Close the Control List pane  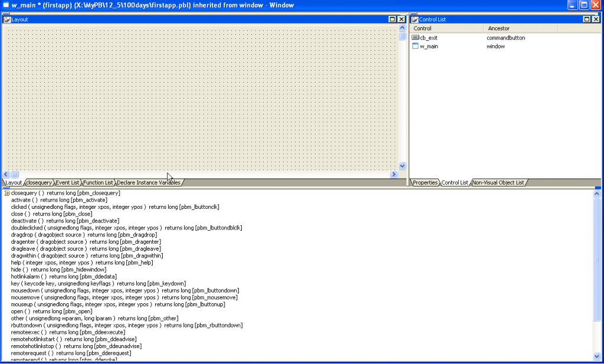tap(596, 19)
